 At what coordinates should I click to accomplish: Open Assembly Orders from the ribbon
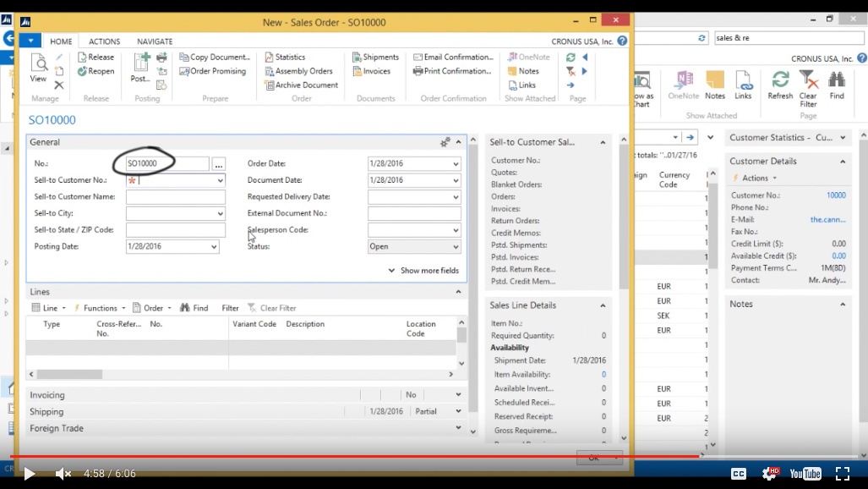(x=299, y=71)
